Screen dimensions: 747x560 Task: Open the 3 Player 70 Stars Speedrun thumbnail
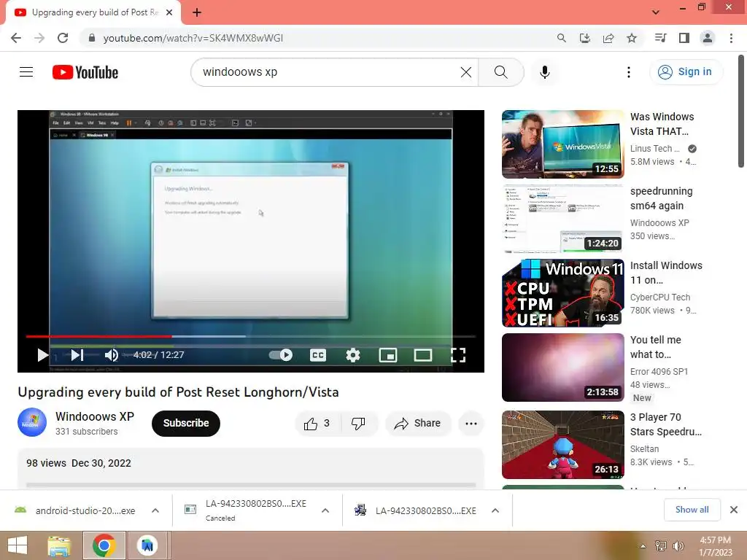click(563, 445)
